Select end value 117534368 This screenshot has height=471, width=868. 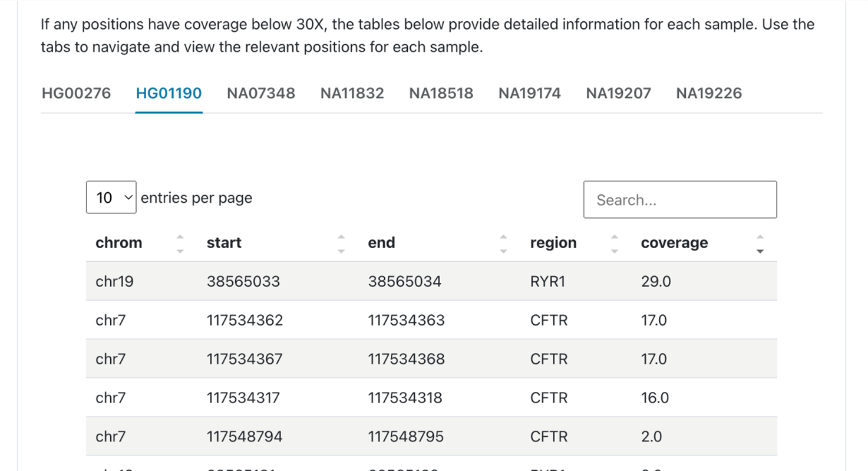(407, 359)
